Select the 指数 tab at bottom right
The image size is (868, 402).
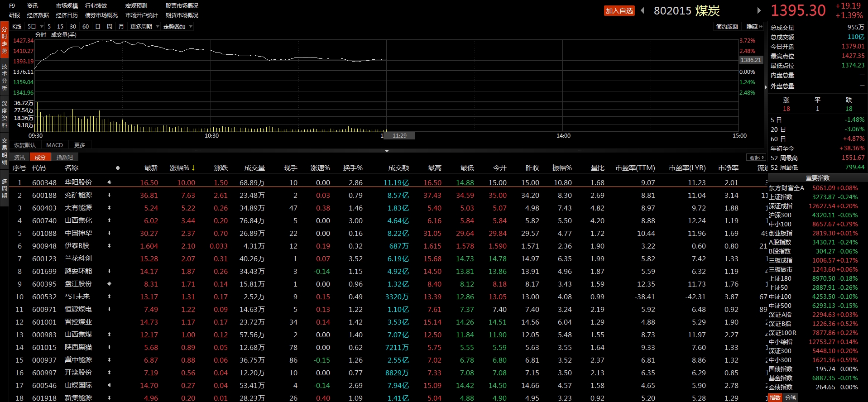pos(775,397)
